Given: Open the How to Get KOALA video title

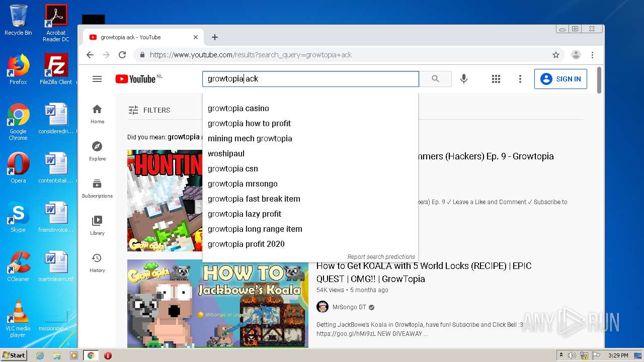Looking at the screenshot, I should click(424, 272).
